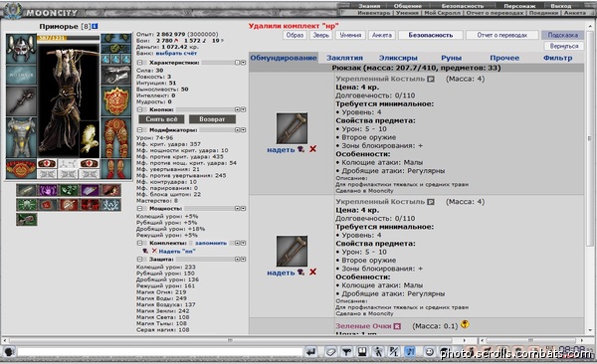Collapse the Характеристики section
Image resolution: width=597 pixels, height=364 pixels.
pyautogui.click(x=139, y=63)
